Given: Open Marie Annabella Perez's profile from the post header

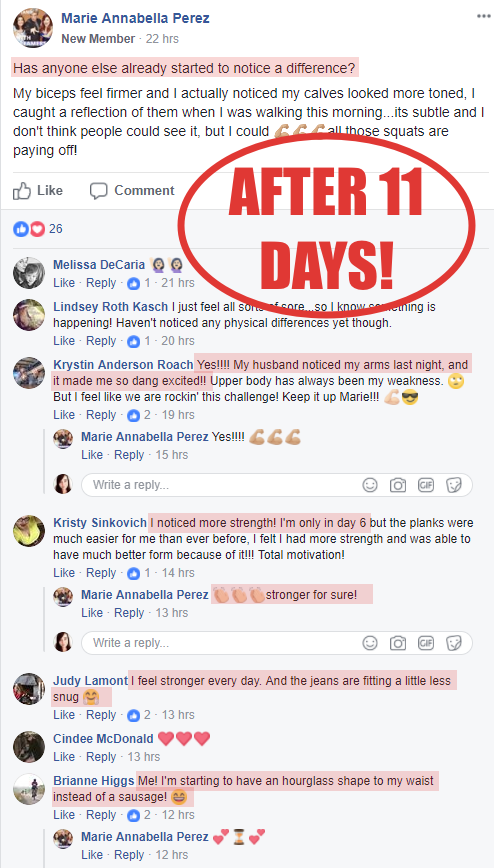Looking at the screenshot, I should [x=135, y=18].
